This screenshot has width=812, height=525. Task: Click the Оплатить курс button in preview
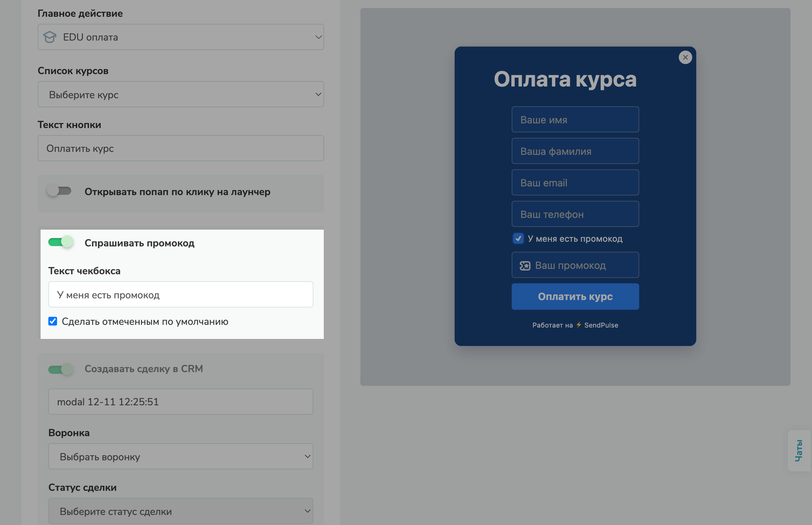[x=575, y=296]
